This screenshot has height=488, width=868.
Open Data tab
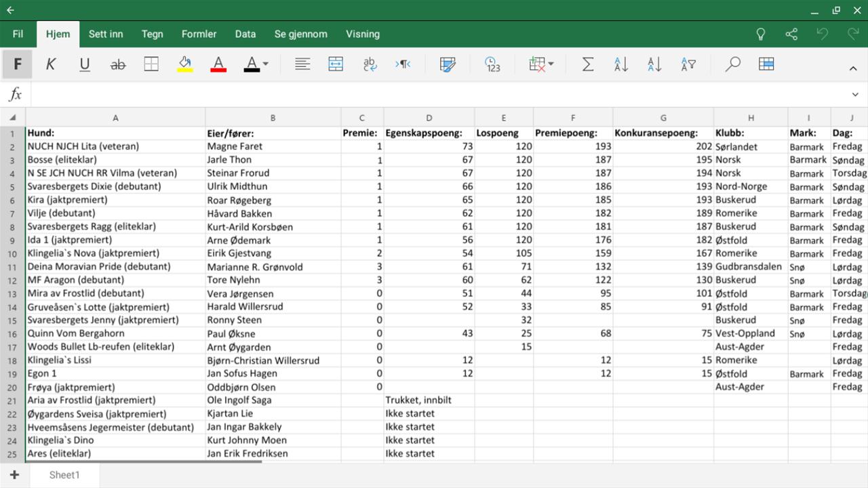pos(245,34)
